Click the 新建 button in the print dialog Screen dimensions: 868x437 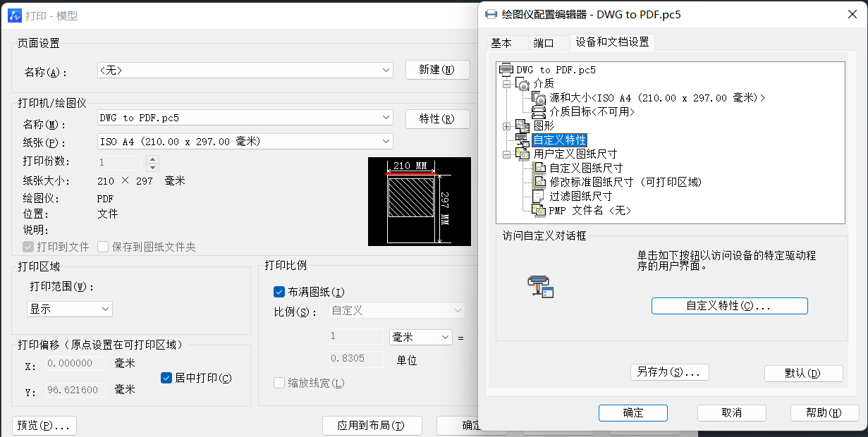tap(437, 70)
